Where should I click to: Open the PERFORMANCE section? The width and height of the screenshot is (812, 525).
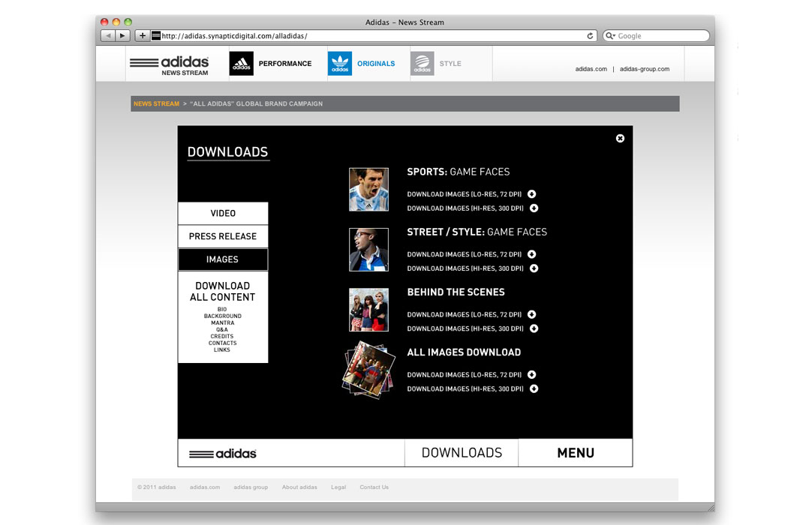pos(285,64)
